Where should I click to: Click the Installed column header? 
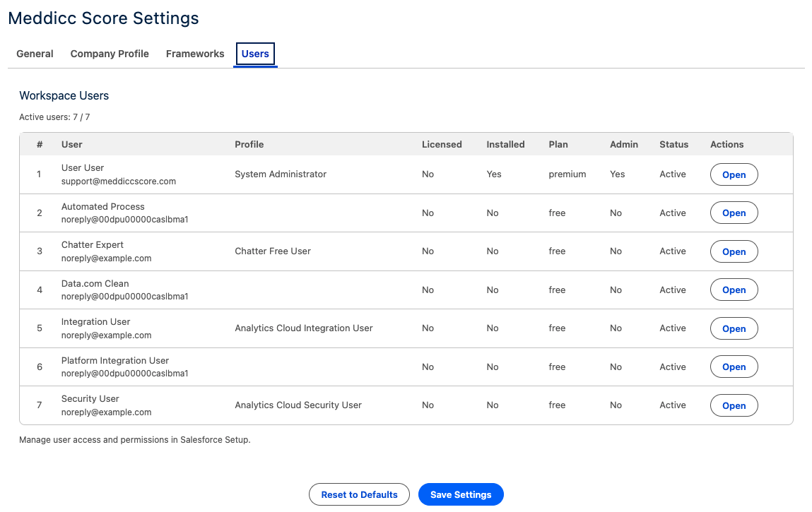[x=505, y=145]
